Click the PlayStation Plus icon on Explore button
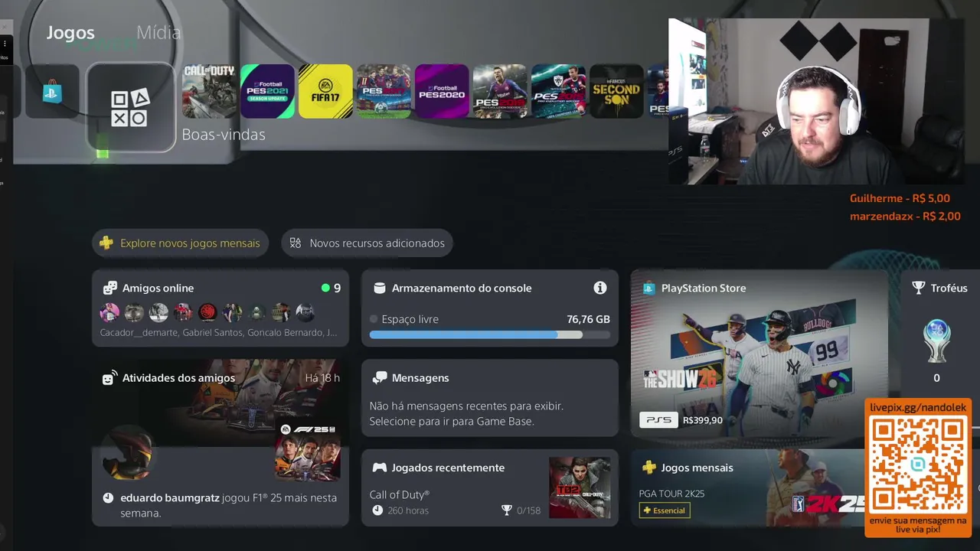 click(106, 243)
